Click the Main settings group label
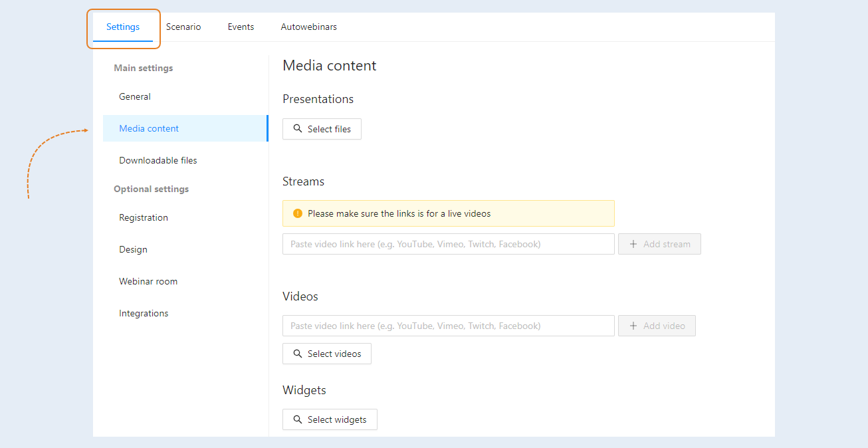868x448 pixels. [x=144, y=68]
